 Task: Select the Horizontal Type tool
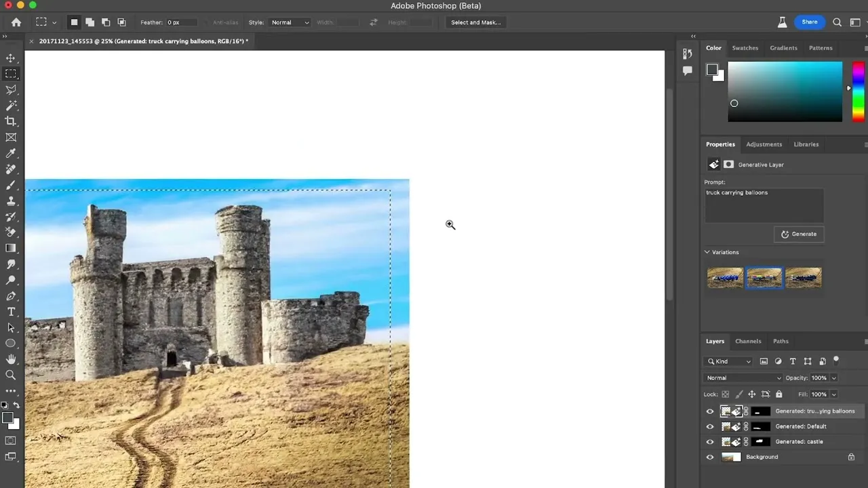point(11,312)
